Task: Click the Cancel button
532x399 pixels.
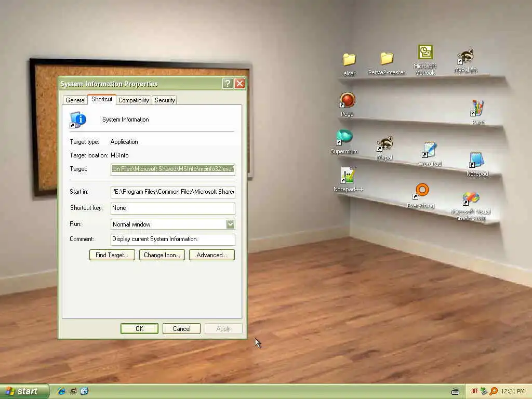Action: tap(181, 329)
